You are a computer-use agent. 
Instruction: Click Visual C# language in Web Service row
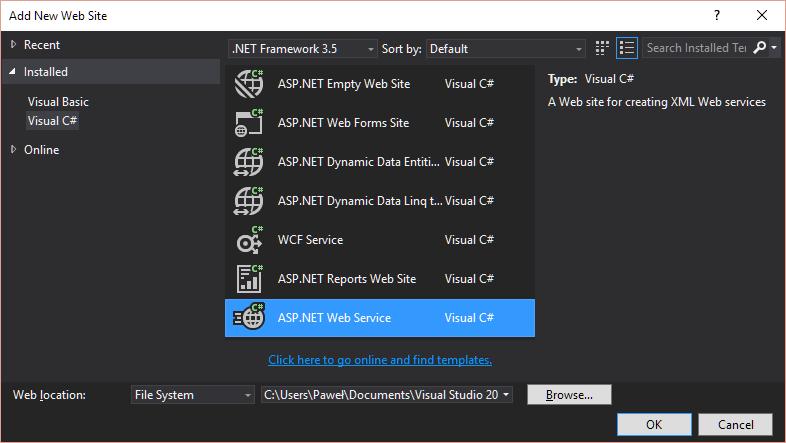pos(469,318)
